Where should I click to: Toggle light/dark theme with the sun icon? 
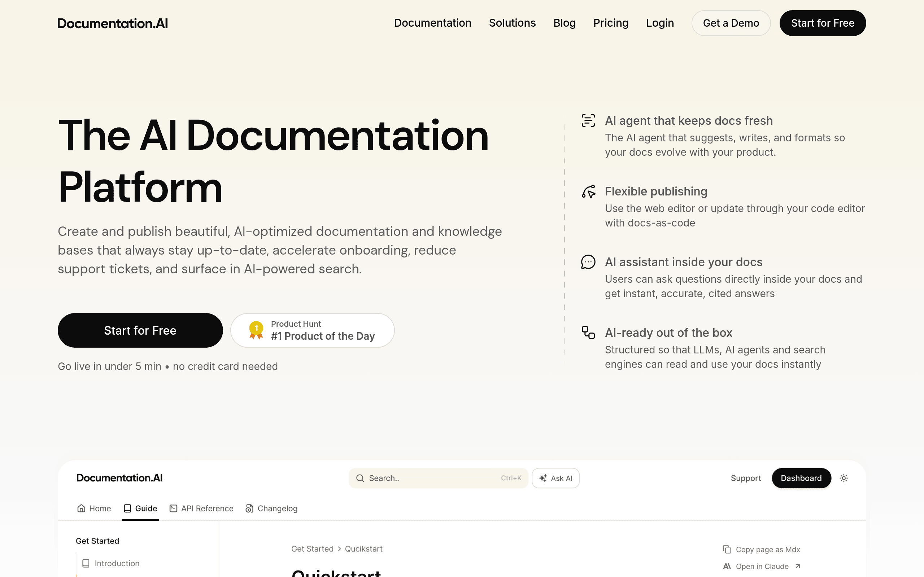(x=844, y=478)
